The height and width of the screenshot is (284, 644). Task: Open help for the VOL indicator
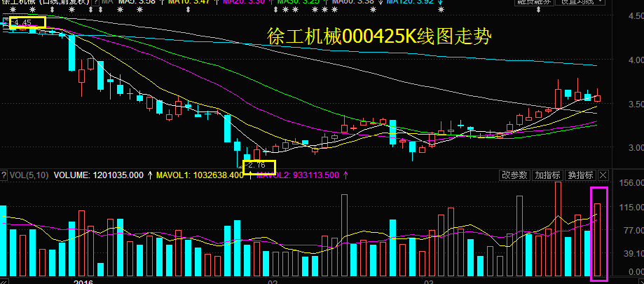(4, 175)
